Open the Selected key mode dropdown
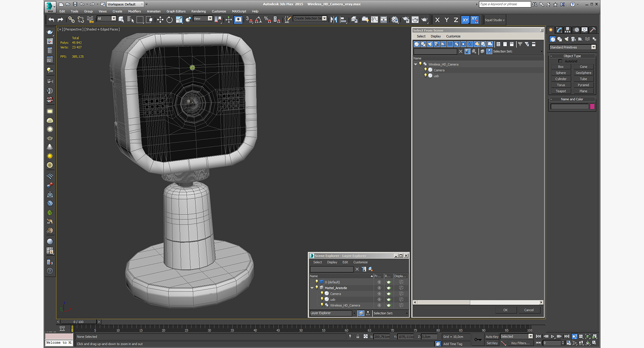Screen dimensions: 644x348 tap(517, 336)
